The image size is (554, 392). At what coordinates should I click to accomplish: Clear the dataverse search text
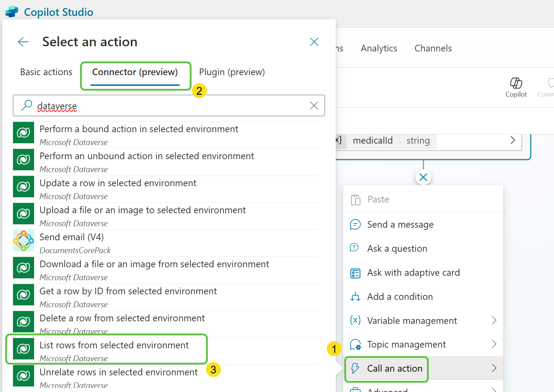click(314, 105)
